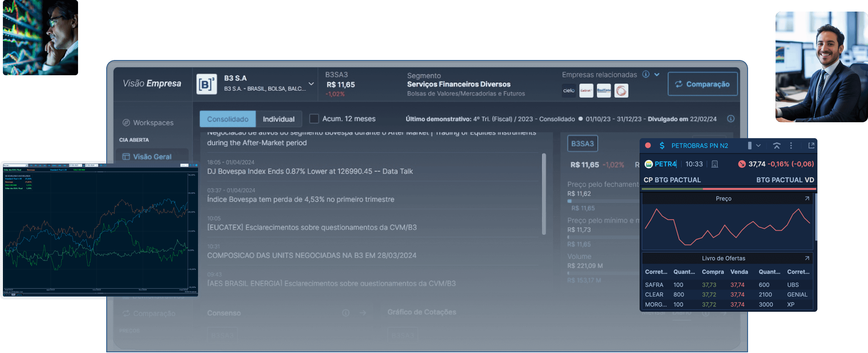Click the Venda column header
868x353 pixels.
739,272
